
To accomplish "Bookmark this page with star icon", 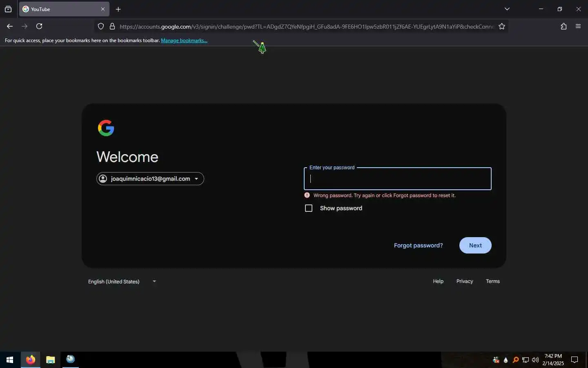I will point(502,26).
